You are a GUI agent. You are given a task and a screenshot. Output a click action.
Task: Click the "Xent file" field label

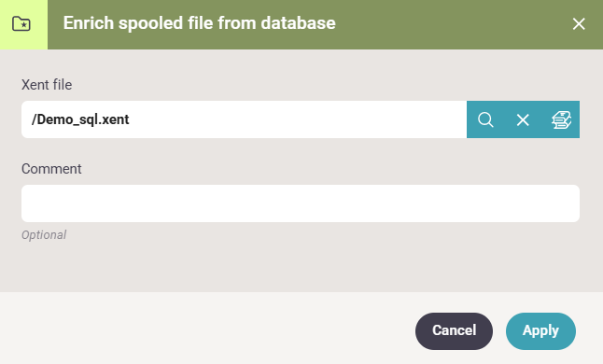click(x=47, y=85)
